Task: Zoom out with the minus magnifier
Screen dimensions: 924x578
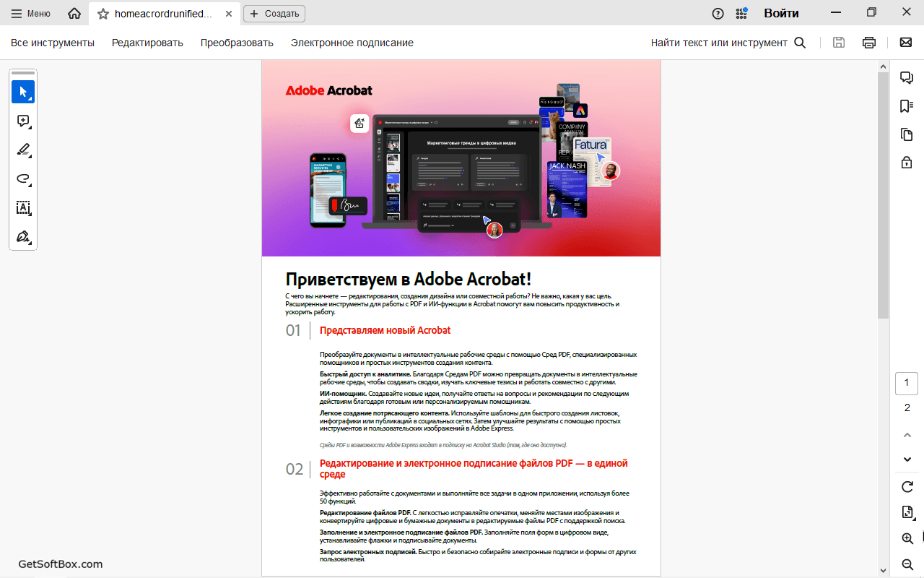Action: [x=907, y=564]
